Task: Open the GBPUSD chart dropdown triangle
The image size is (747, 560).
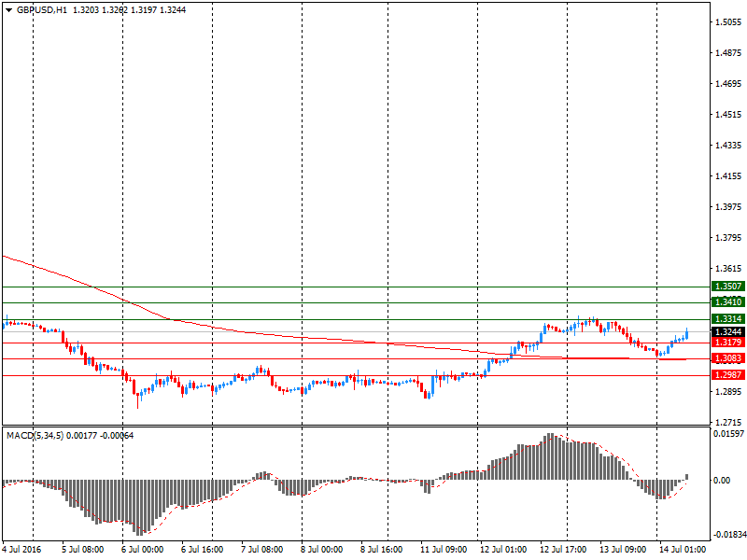Action: (x=9, y=10)
